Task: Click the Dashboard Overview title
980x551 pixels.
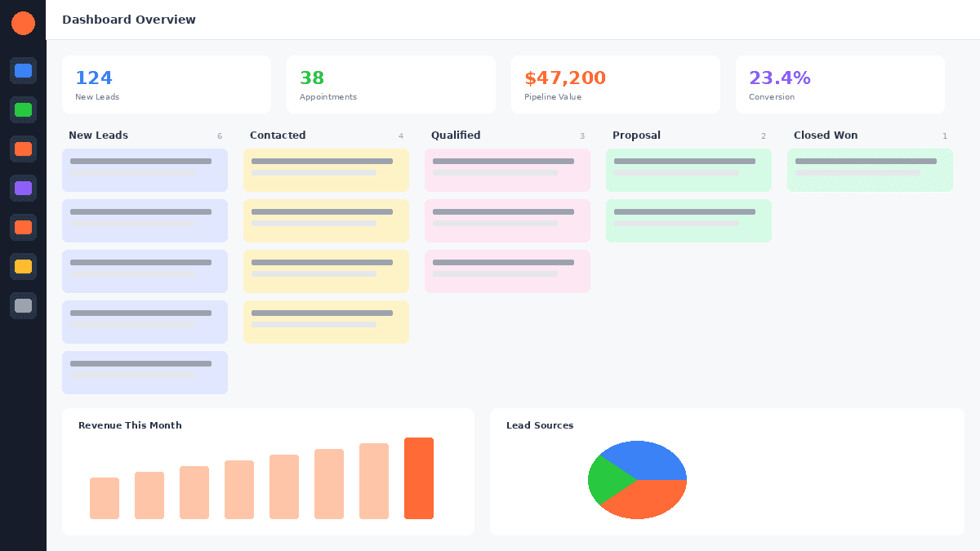Action: click(128, 19)
